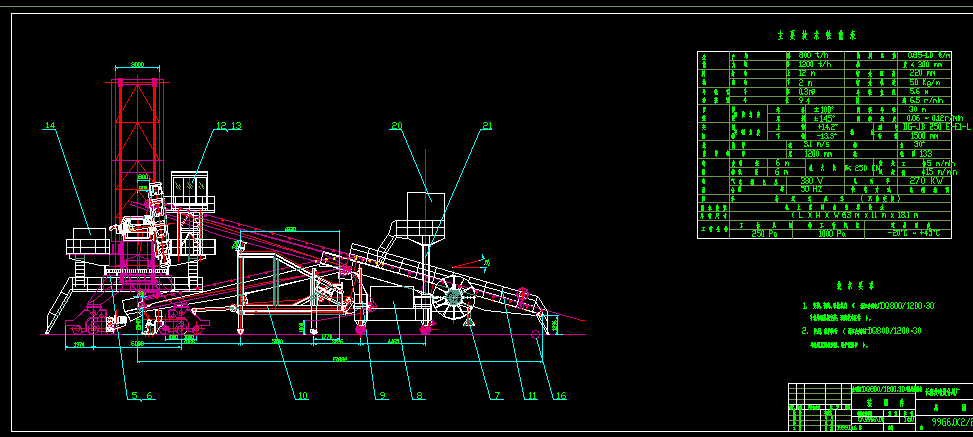Click the "DG-JB 250 E-E1-L" table value
Image resolution: width=973 pixels, height=437 pixels.
click(936, 127)
